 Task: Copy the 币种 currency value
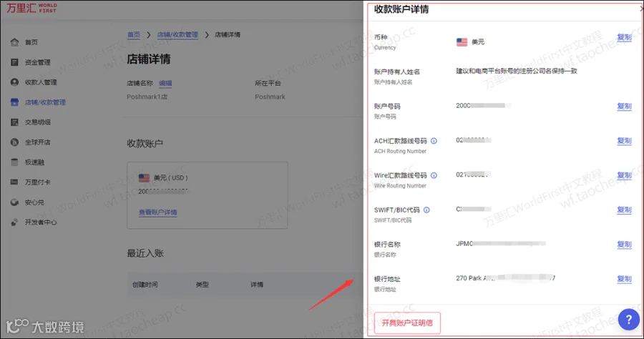(624, 37)
